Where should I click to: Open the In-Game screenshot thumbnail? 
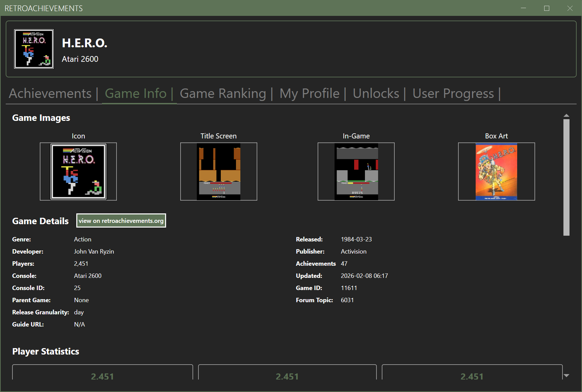(356, 172)
